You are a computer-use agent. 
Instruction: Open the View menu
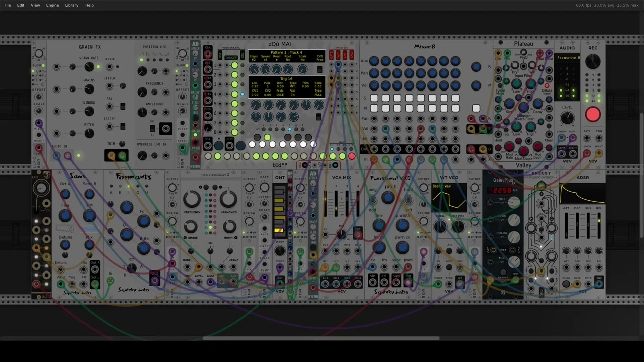pos(35,5)
